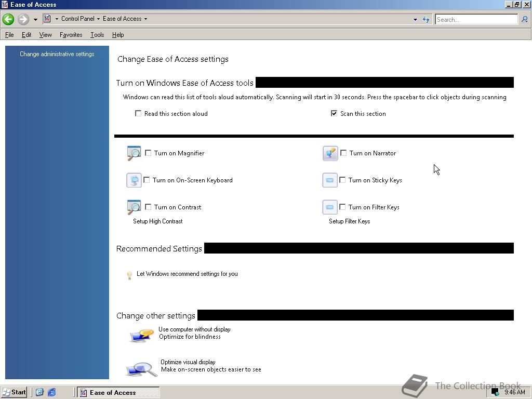Screen dimensions: 532x399
Task: Open the Edit menu
Action: click(26, 35)
